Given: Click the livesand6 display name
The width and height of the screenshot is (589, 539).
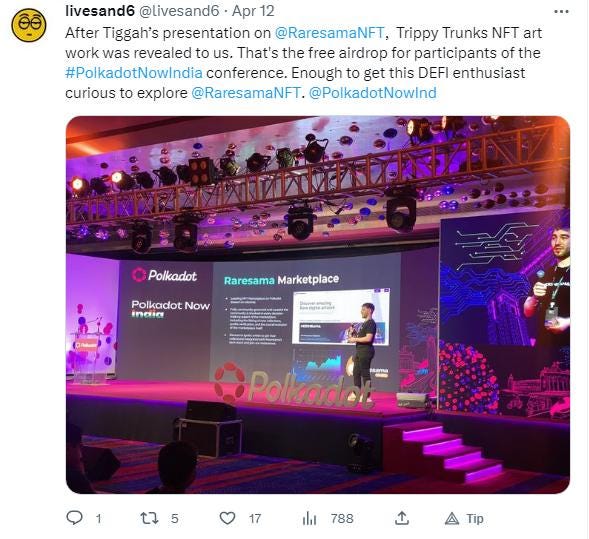Looking at the screenshot, I should pos(100,11).
